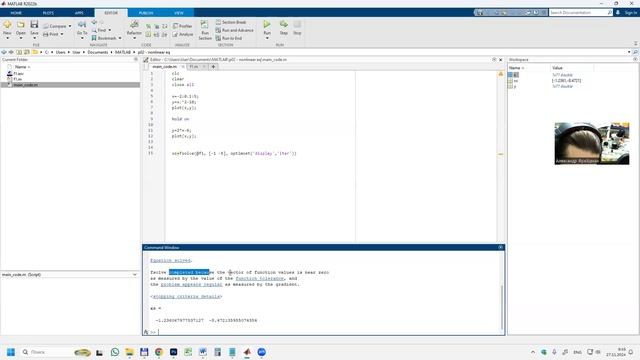Add a new editor tab with the plus button

pyautogui.click(x=213, y=67)
